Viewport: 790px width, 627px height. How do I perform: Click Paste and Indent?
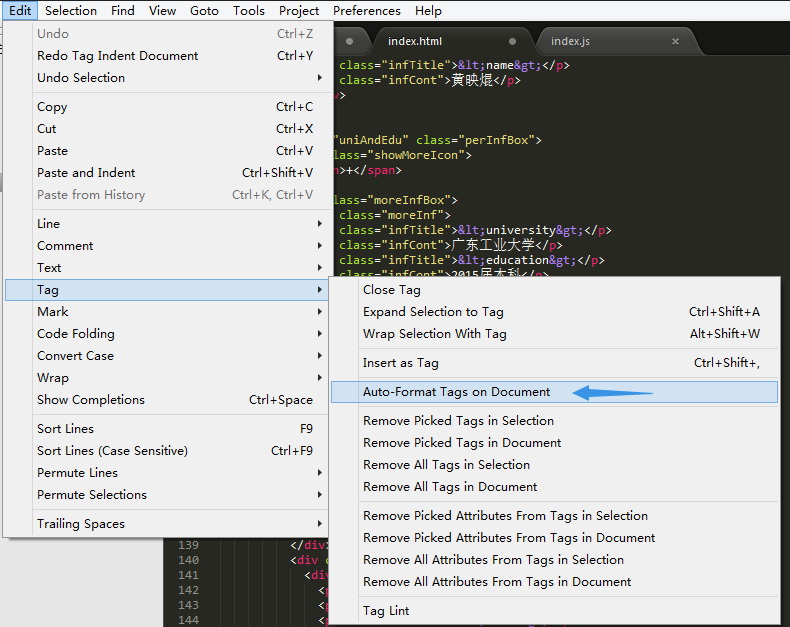[x=86, y=173]
